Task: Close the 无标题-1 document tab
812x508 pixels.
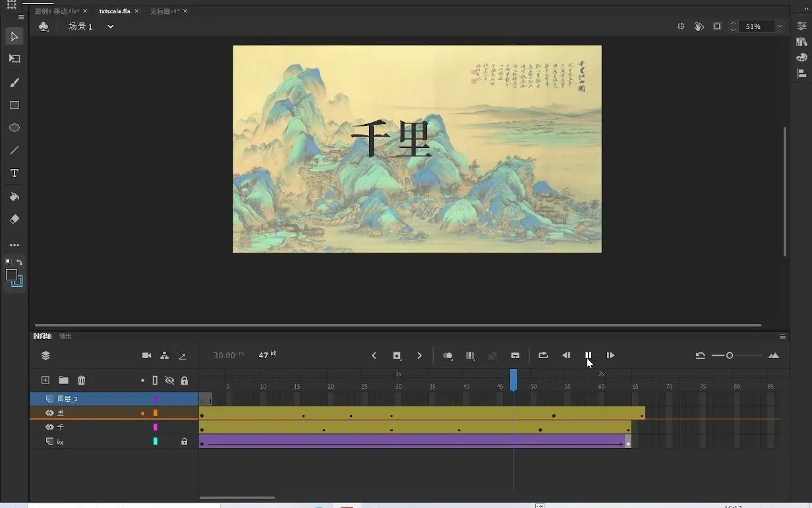Action: (x=185, y=11)
